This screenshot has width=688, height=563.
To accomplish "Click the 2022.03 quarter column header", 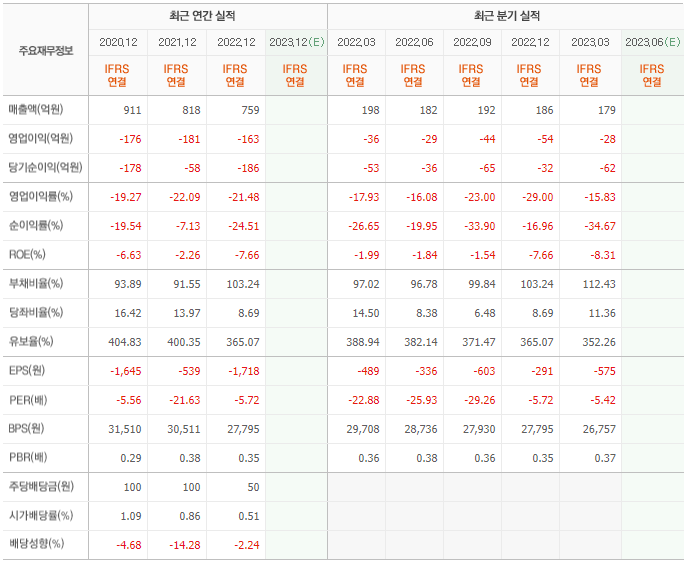I will coord(356,42).
